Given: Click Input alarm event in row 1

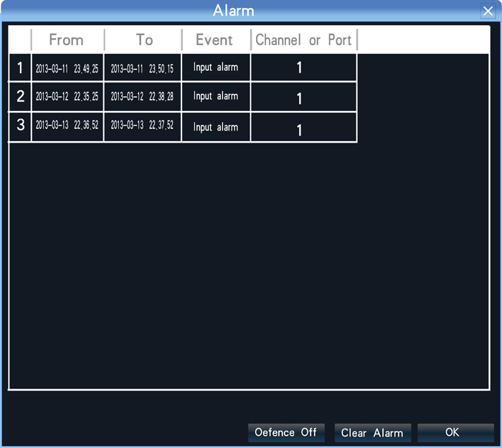Looking at the screenshot, I should [216, 67].
